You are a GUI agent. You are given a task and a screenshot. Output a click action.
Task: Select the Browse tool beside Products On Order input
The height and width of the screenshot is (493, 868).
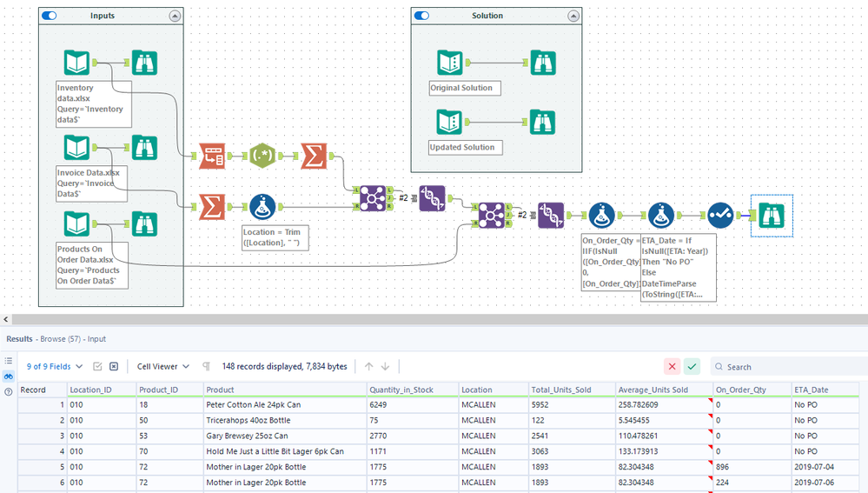[144, 223]
